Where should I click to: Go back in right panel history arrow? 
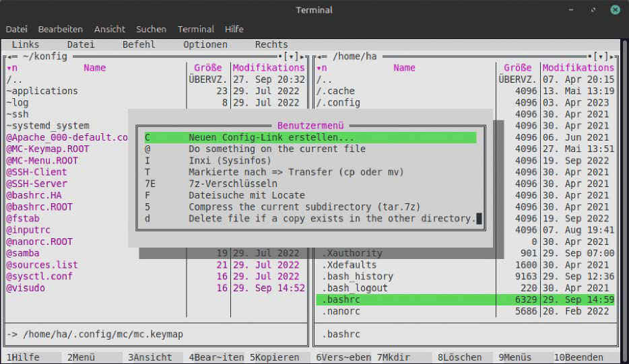(x=319, y=57)
